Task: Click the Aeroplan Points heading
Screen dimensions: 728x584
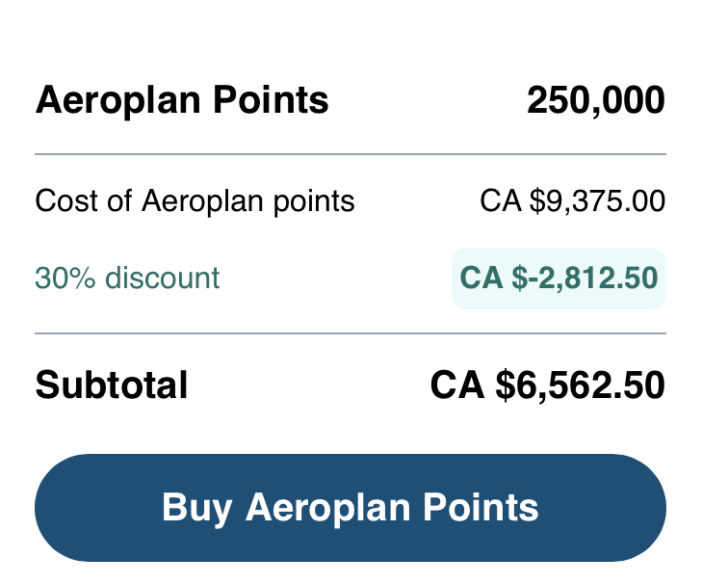Action: click(x=182, y=101)
